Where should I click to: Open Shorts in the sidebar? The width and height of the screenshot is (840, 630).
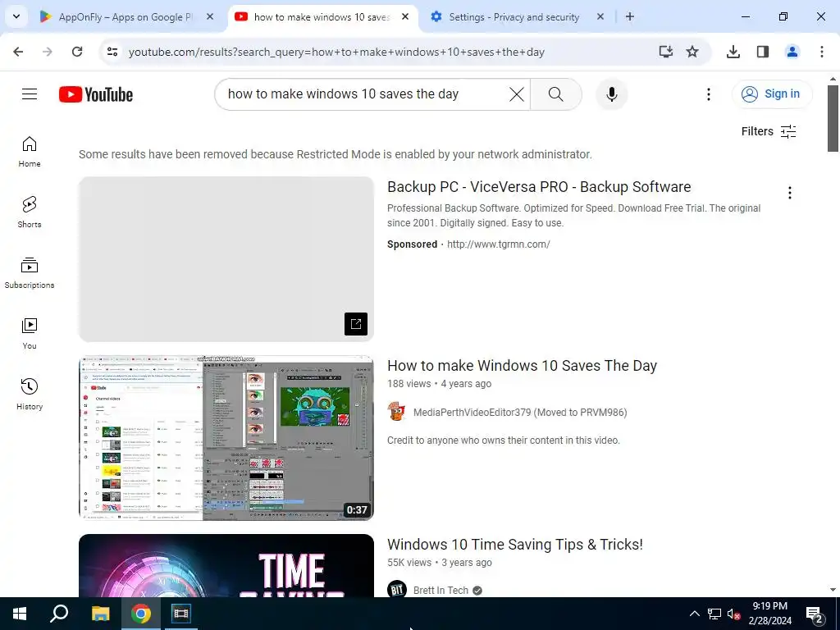[x=30, y=212]
